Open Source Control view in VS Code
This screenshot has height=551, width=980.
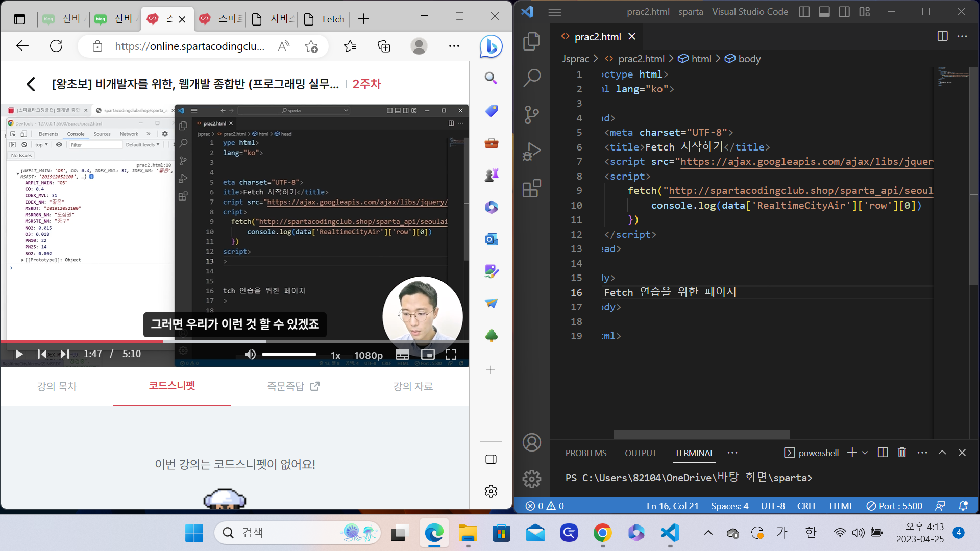coord(532,115)
